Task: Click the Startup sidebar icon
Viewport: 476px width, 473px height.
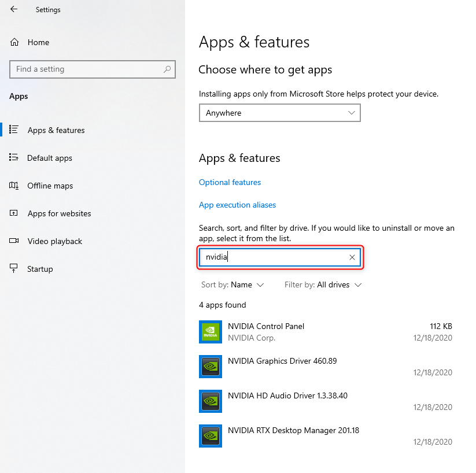Action: pyautogui.click(x=14, y=268)
